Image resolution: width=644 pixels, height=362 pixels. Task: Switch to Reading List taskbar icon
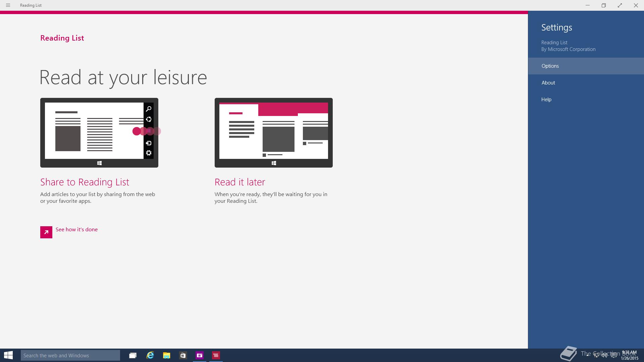click(216, 355)
